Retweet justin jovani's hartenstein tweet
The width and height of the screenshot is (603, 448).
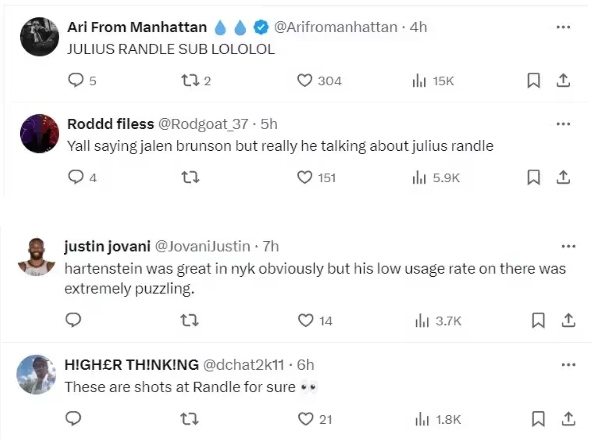point(187,320)
